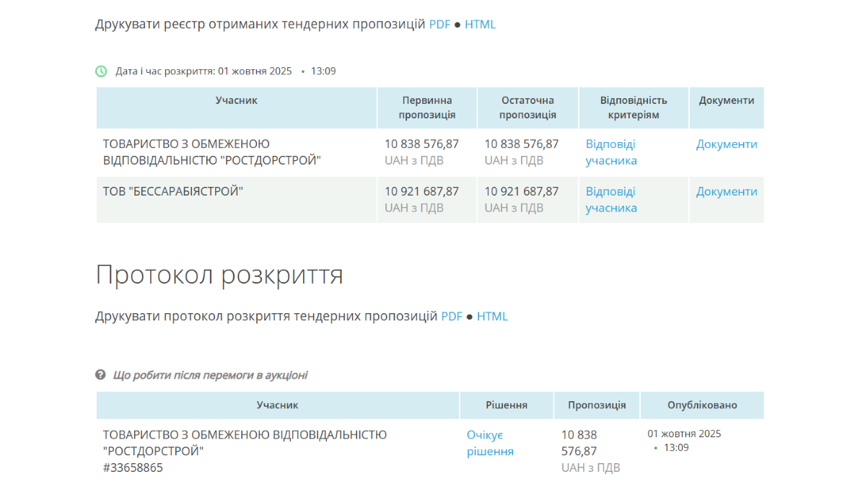Open the HTML version of the proposals registry
Screen dimensions: 868x487
(x=480, y=25)
